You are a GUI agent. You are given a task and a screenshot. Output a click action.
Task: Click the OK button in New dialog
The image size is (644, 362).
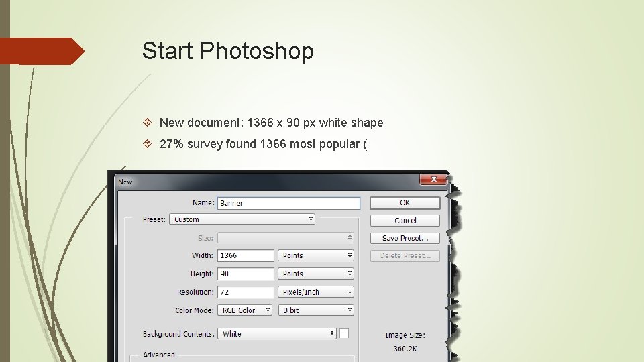click(405, 202)
